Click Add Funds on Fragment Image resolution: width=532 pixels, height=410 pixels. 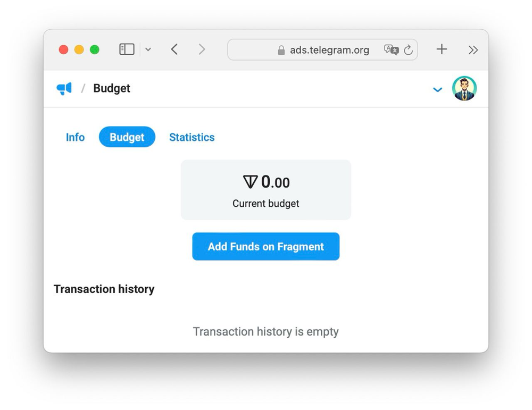pyautogui.click(x=265, y=246)
